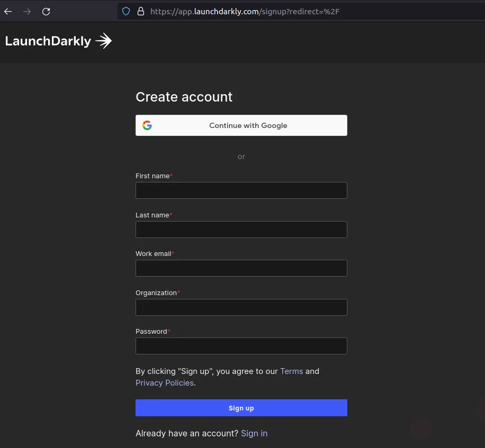Open the Terms link
Screen dimensions: 485x448
pyautogui.click(x=291, y=371)
